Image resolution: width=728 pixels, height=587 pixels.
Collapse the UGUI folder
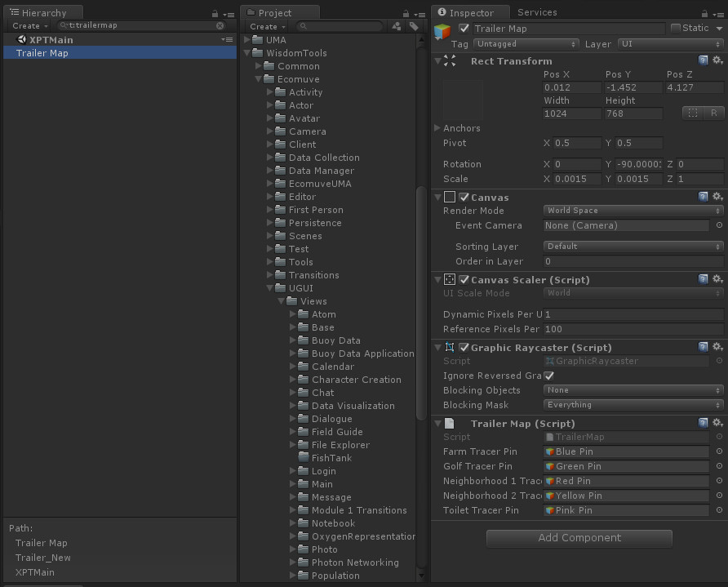pos(270,288)
